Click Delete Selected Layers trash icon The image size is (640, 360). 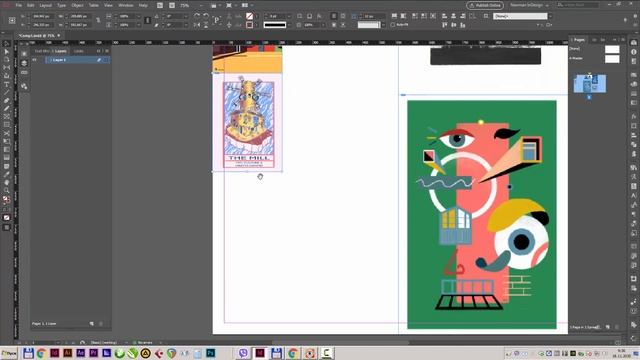pos(101,324)
